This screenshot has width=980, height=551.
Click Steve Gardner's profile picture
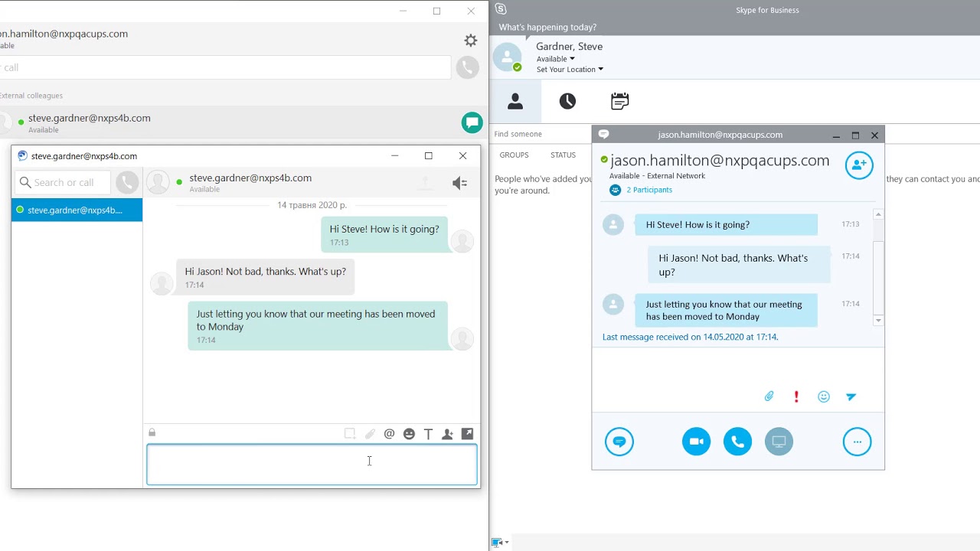point(507,57)
